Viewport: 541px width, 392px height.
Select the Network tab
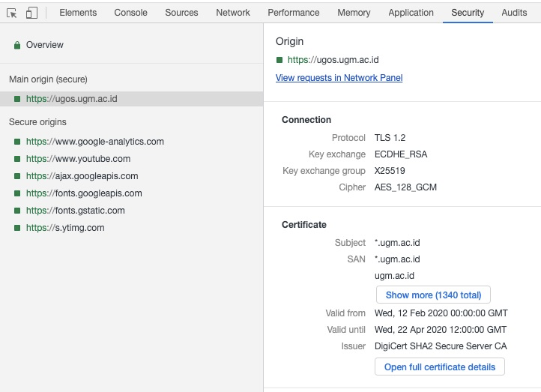tap(233, 13)
